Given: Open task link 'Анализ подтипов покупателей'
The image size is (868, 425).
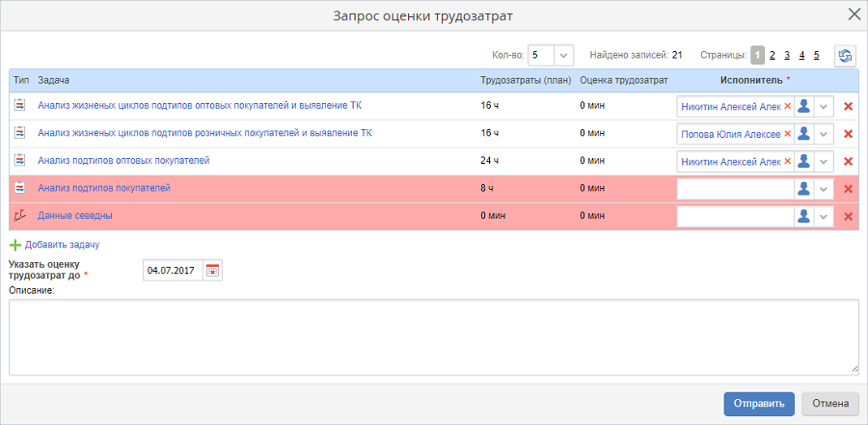Looking at the screenshot, I should [x=104, y=188].
